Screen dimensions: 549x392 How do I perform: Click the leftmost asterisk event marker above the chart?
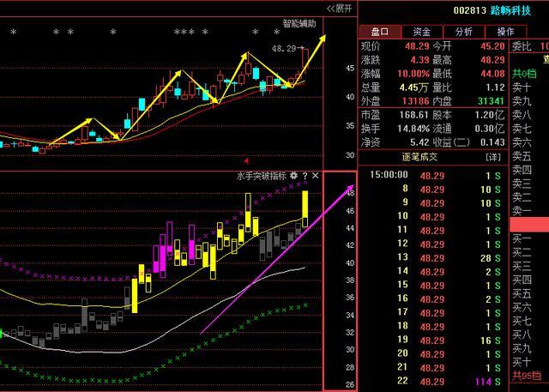pyautogui.click(x=13, y=33)
